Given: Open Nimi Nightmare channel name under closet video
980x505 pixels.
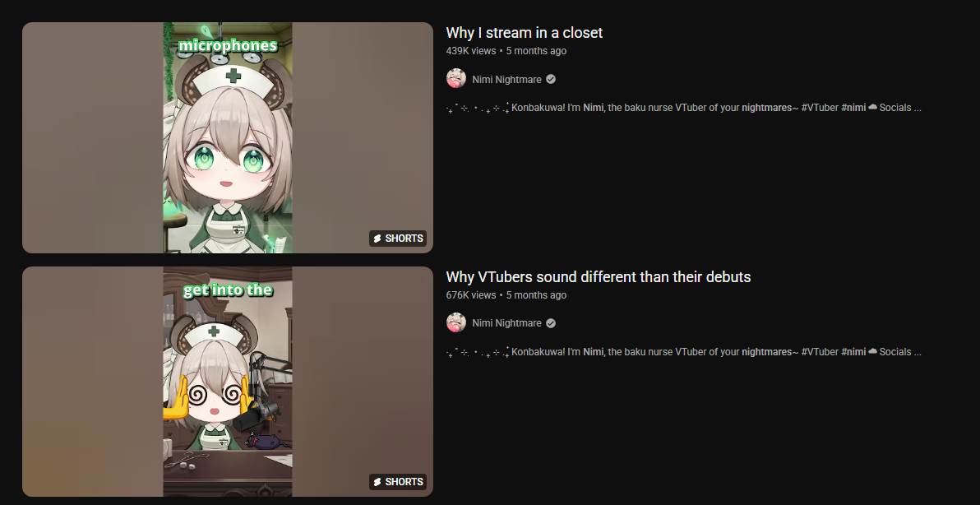Looking at the screenshot, I should click(x=507, y=80).
